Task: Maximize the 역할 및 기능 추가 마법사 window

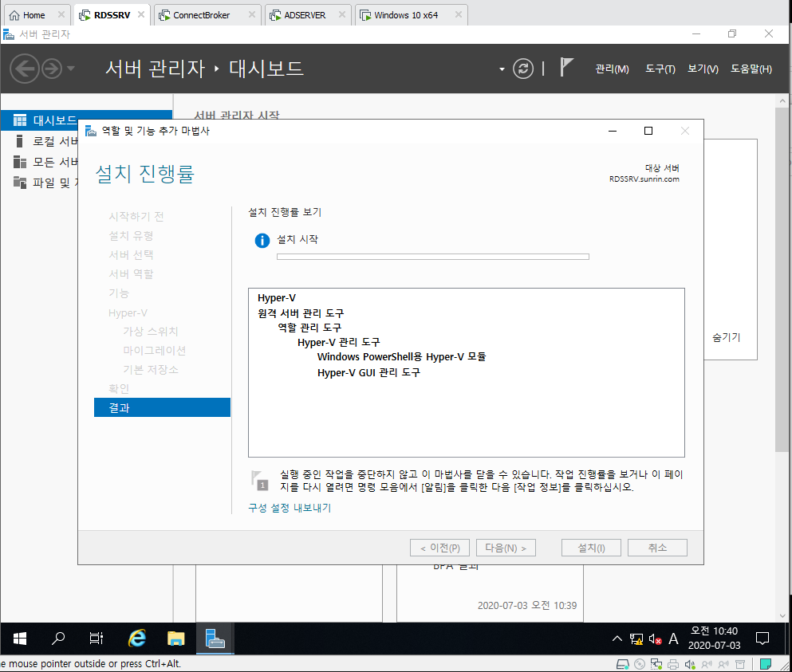Action: [648, 131]
